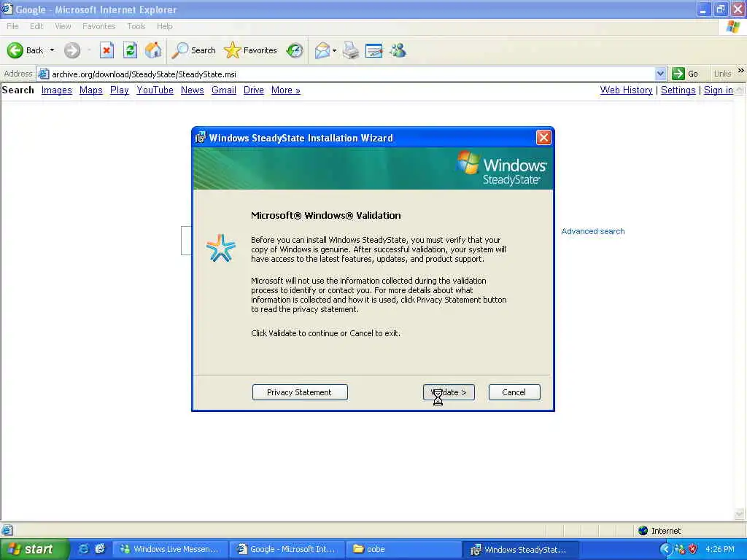Image resolution: width=747 pixels, height=560 pixels.
Task: Expand hidden tray icons arrow
Action: [x=665, y=550]
